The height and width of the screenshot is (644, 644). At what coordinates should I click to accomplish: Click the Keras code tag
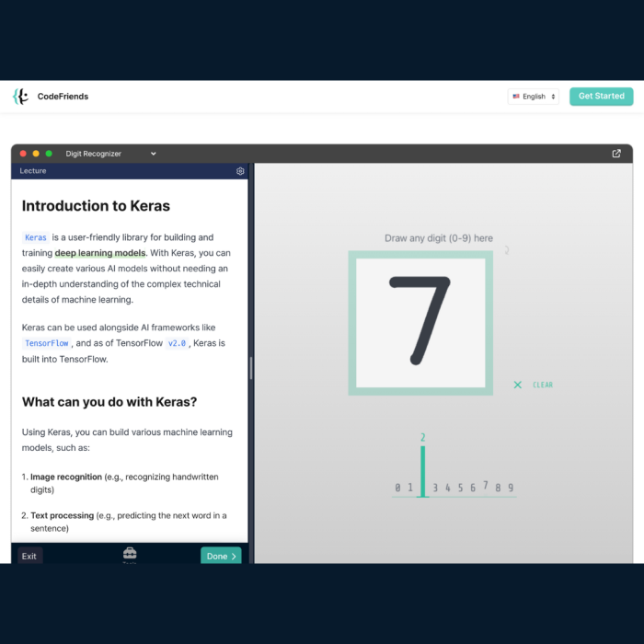[36, 237]
